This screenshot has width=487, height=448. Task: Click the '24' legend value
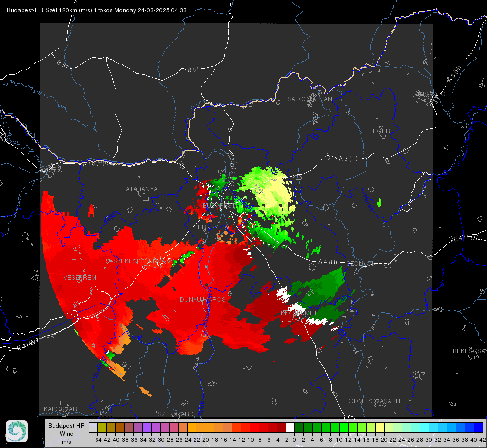click(402, 440)
